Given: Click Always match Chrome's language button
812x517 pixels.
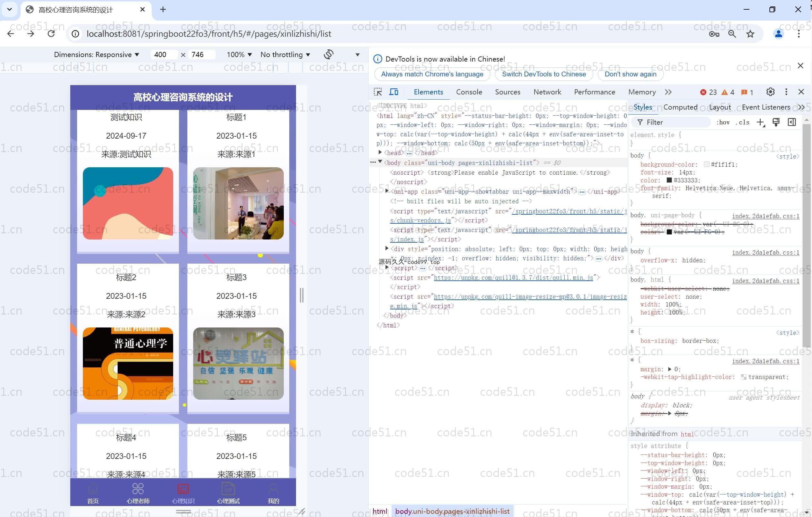Looking at the screenshot, I should (432, 74).
